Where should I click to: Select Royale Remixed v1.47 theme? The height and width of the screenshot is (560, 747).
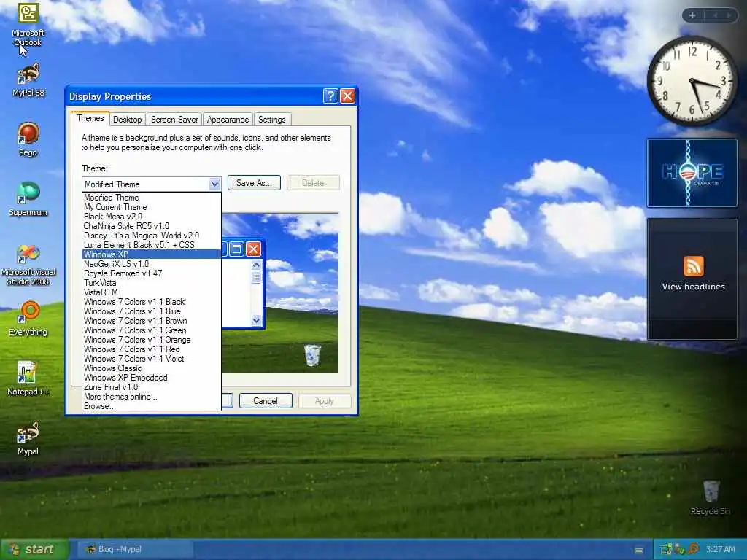[152, 273]
